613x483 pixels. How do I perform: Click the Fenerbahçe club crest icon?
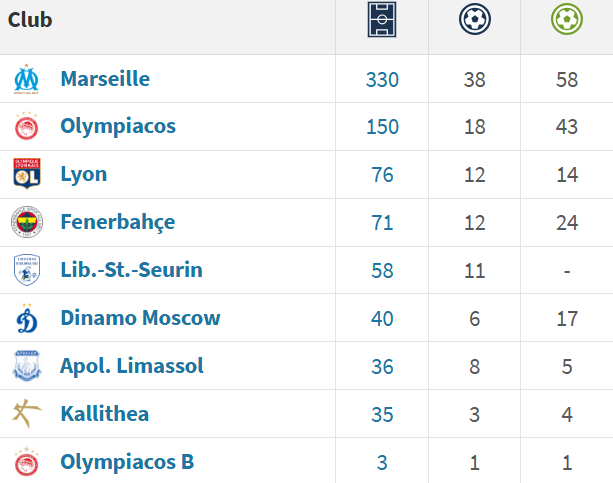(26, 222)
